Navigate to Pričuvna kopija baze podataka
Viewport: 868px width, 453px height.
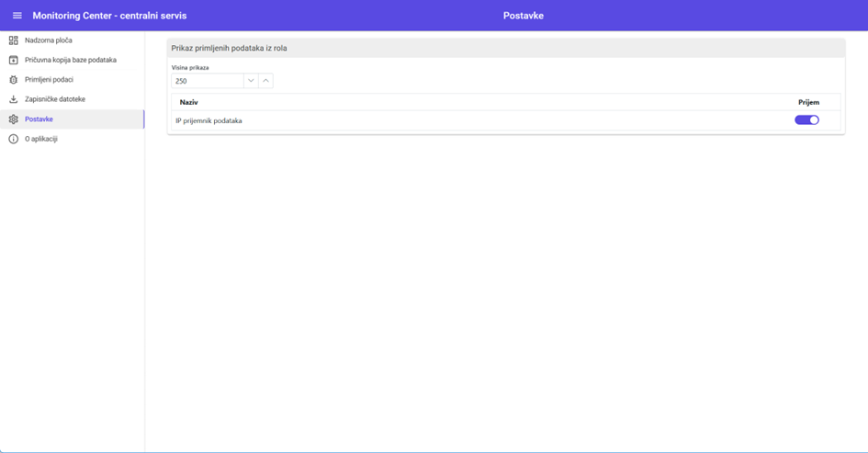(71, 60)
